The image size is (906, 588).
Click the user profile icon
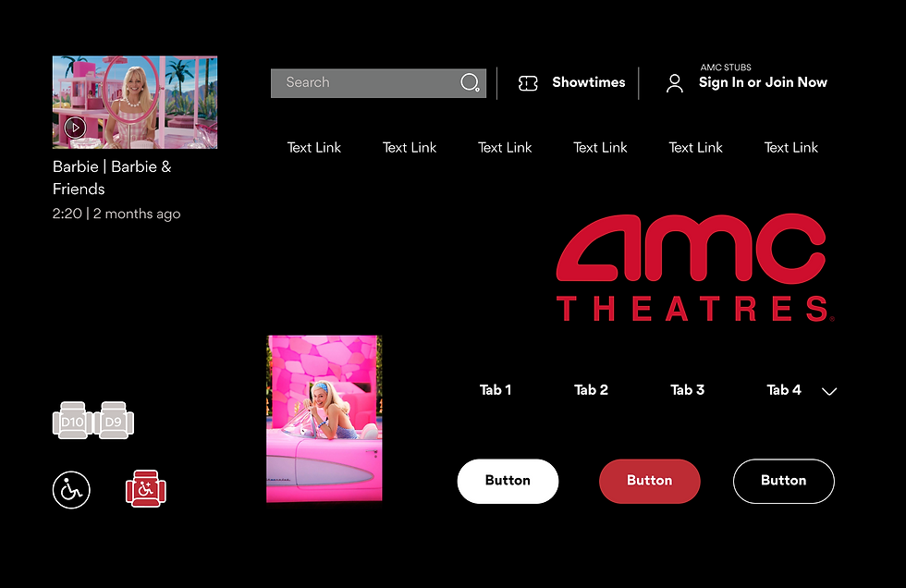[674, 83]
